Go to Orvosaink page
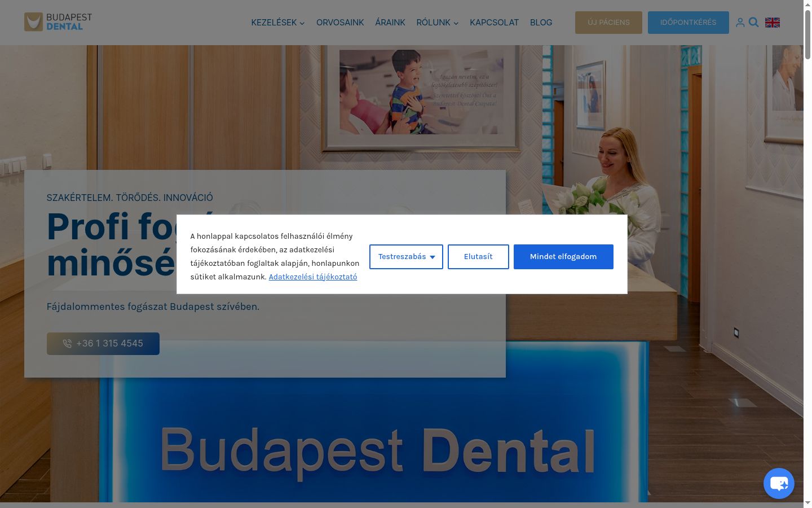This screenshot has height=508, width=812. 340,23
